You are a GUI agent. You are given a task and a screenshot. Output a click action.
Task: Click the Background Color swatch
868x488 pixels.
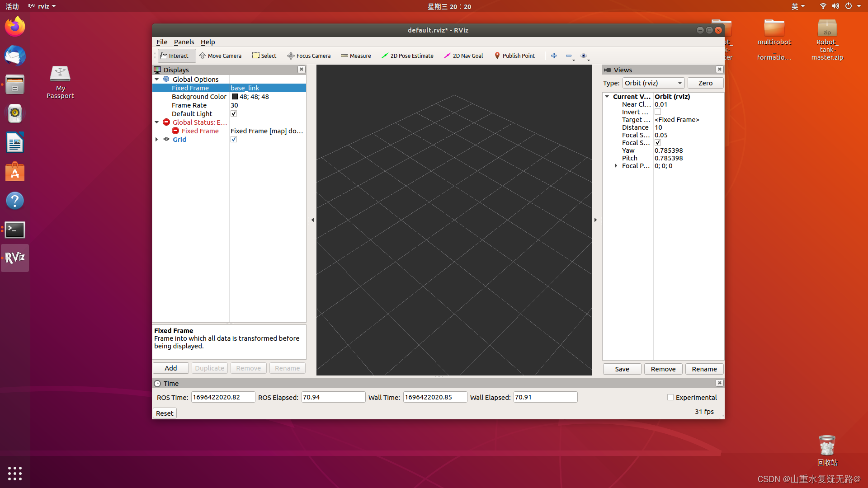[x=234, y=97]
